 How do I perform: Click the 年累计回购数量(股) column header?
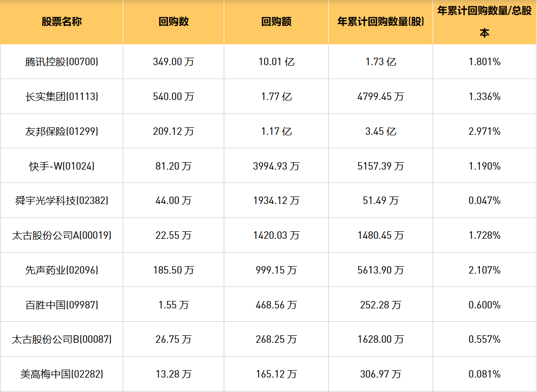click(380, 22)
